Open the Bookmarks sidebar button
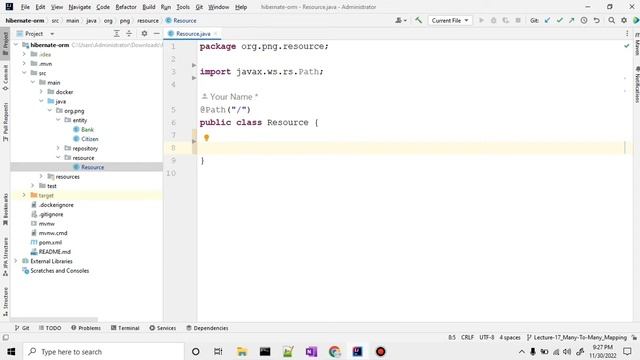This screenshot has width=640, height=360. pyautogui.click(x=5, y=209)
